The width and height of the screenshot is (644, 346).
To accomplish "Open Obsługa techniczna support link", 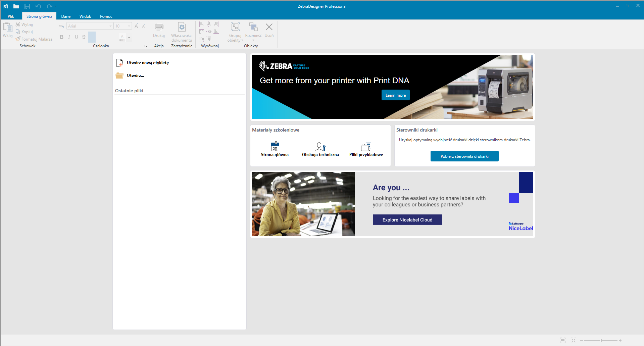I will (x=320, y=150).
